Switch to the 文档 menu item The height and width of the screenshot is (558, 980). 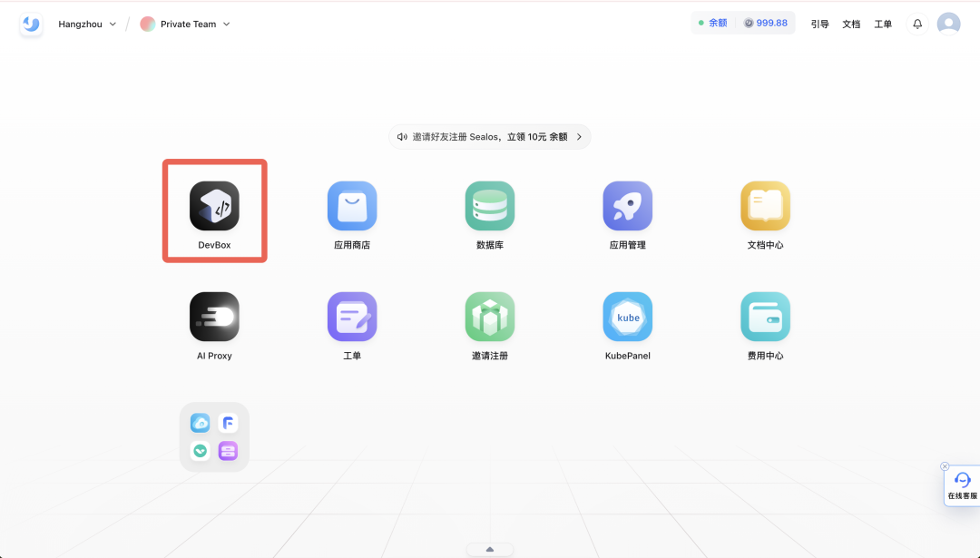tap(851, 24)
